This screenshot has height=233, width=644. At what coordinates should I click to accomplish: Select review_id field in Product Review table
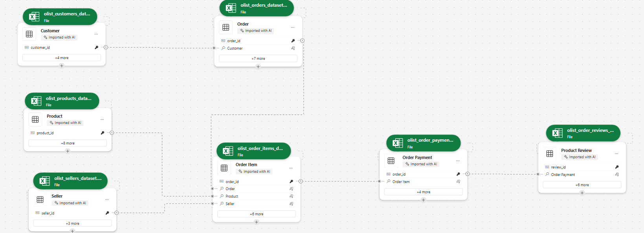click(582, 167)
